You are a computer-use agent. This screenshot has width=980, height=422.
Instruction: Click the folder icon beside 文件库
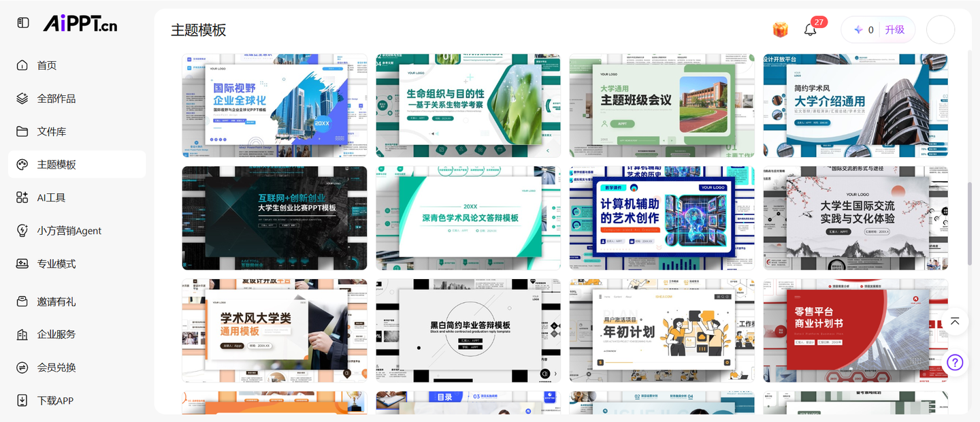pos(22,131)
